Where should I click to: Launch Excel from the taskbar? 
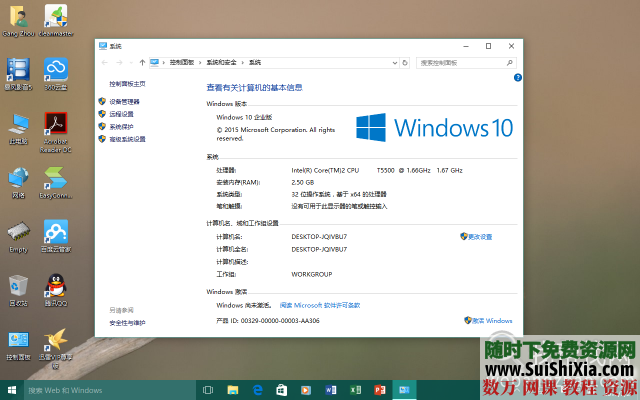coord(355,390)
